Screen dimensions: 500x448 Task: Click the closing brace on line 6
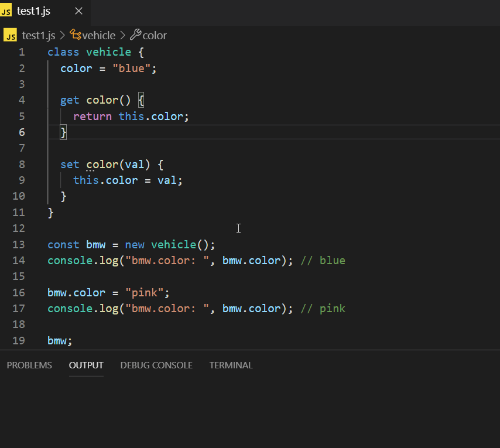tap(64, 132)
